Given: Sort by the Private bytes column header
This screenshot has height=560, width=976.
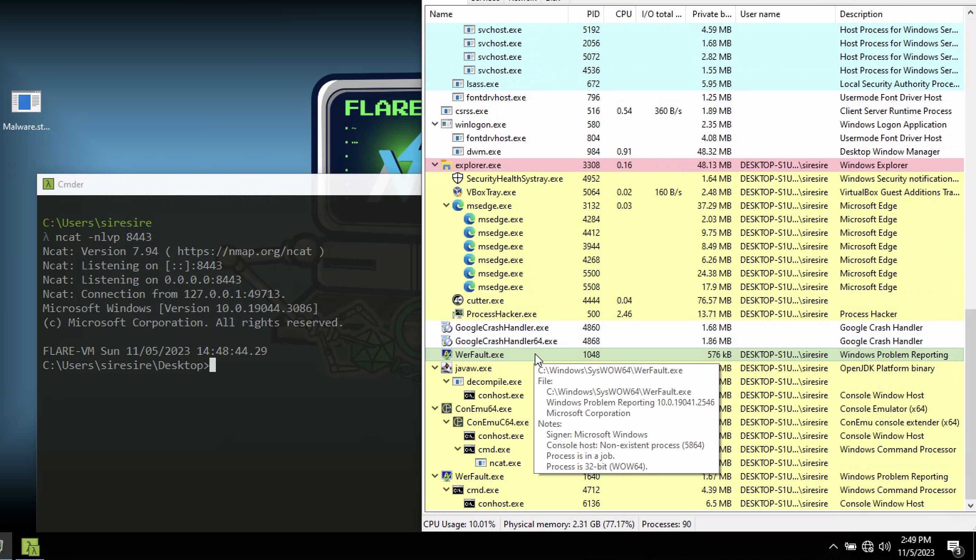Looking at the screenshot, I should coord(711,14).
